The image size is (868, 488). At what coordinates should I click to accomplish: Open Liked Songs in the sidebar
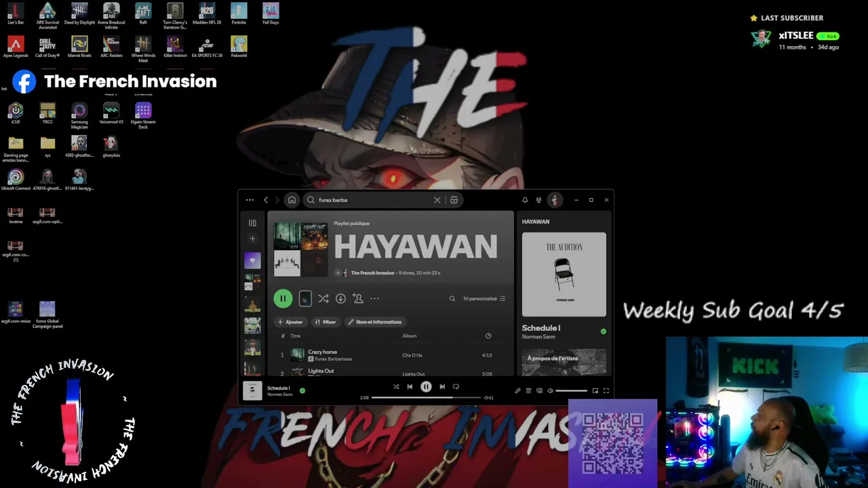pyautogui.click(x=252, y=260)
